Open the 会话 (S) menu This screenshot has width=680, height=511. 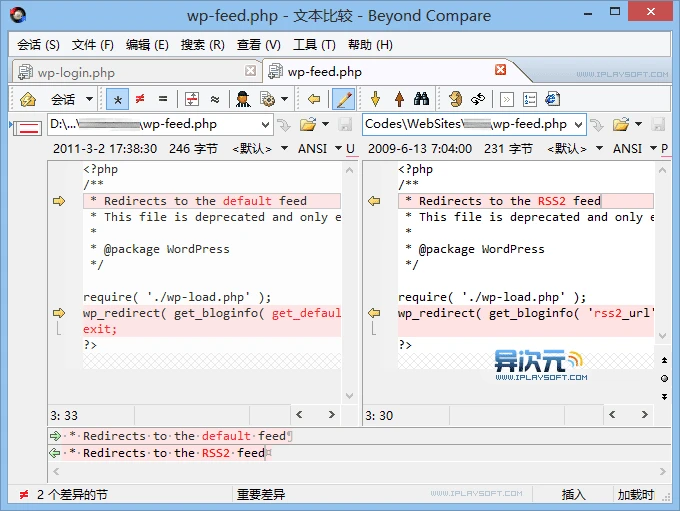coord(38,45)
